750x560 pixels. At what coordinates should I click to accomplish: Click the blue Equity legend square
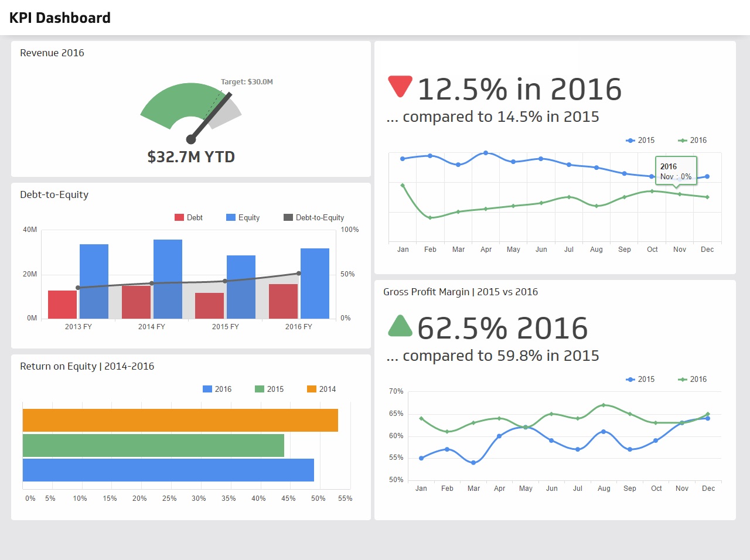pyautogui.click(x=231, y=217)
